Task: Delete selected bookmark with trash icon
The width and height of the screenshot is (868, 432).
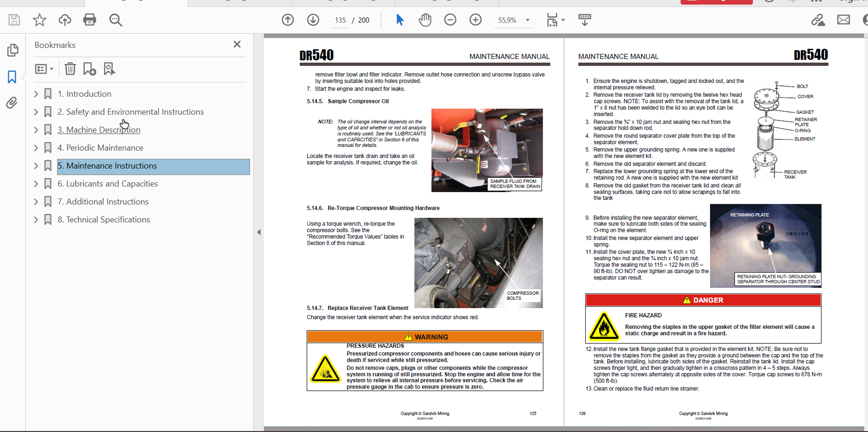Action: point(70,69)
